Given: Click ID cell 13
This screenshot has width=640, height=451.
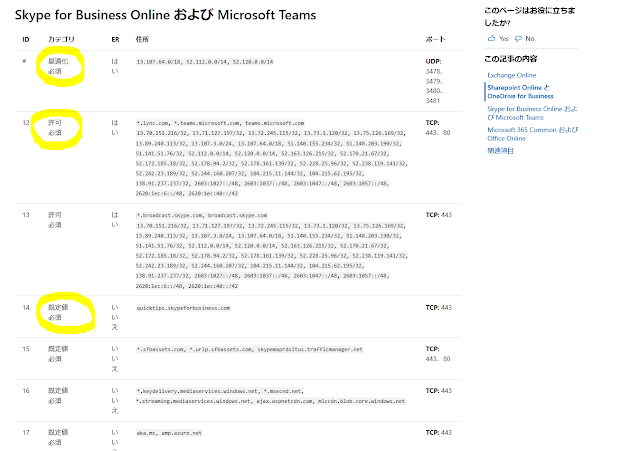Looking at the screenshot, I should (x=26, y=215).
